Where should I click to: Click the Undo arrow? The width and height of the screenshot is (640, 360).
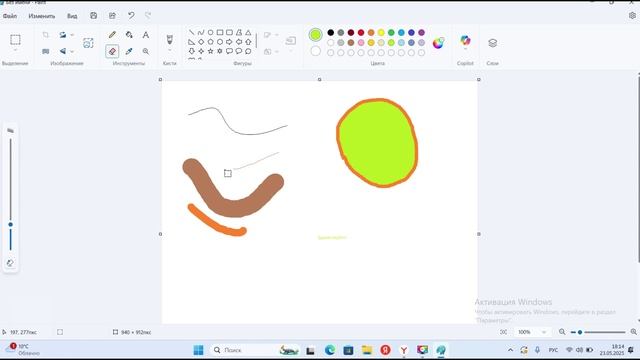tap(131, 16)
